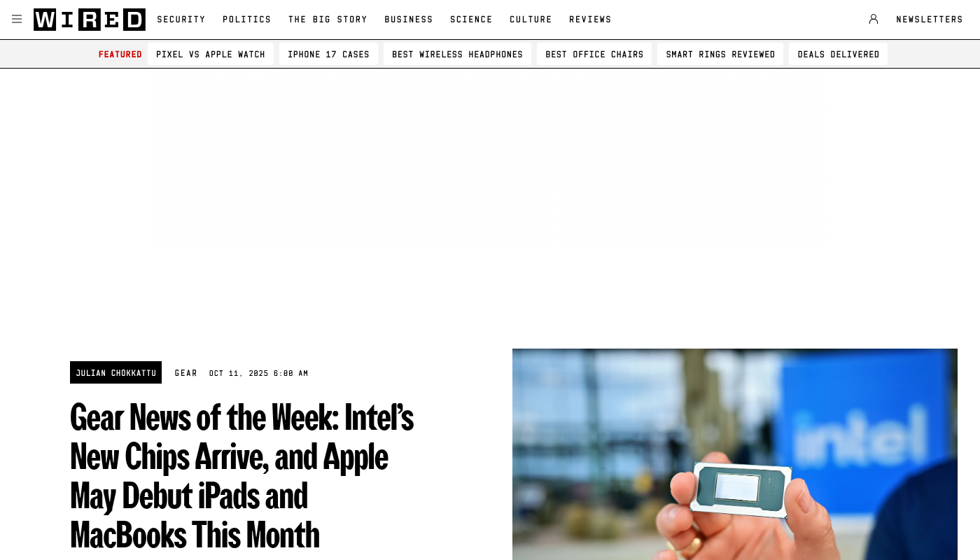
Task: Click the Best Office Chairs chip
Action: (594, 55)
